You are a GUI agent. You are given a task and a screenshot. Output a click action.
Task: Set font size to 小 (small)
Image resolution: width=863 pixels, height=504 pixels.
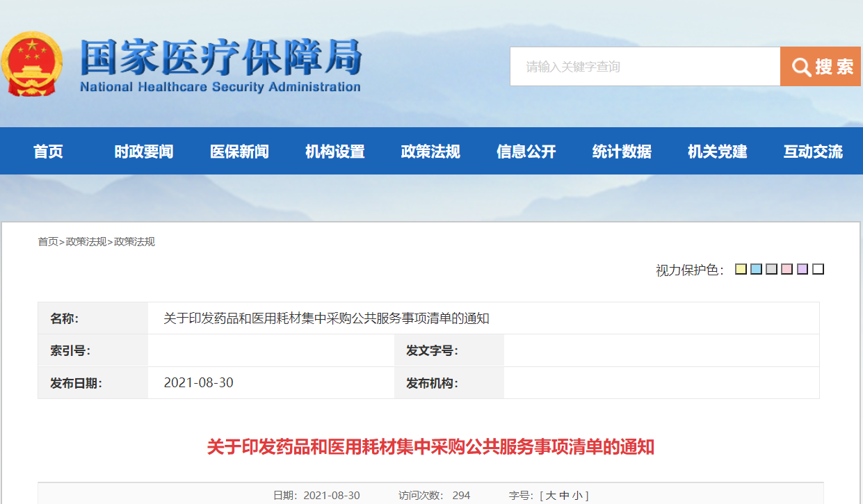click(x=578, y=496)
